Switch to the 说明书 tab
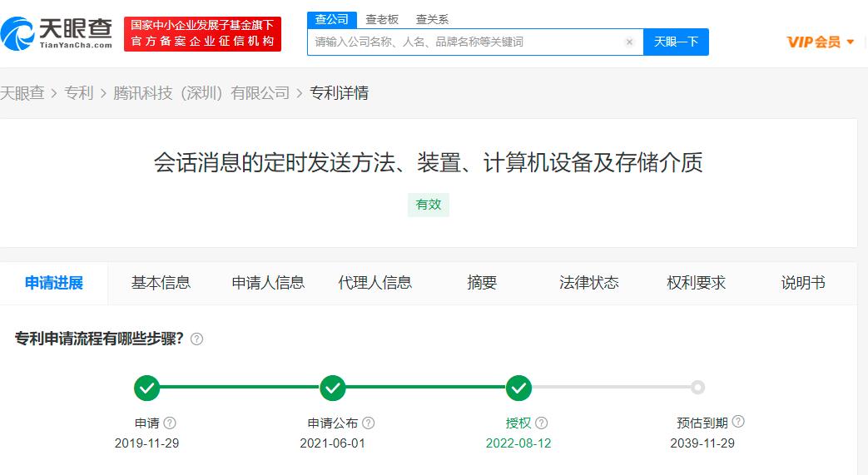The image size is (868, 475). coord(803,283)
